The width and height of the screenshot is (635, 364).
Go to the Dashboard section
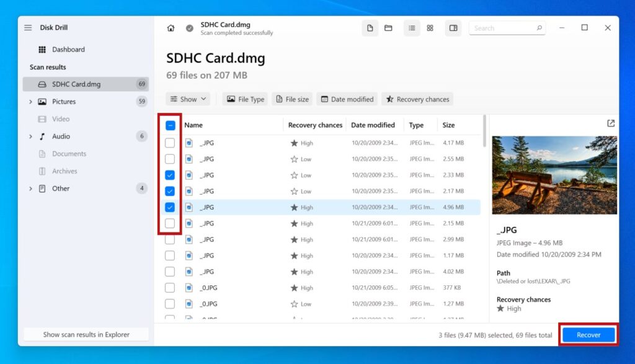[x=68, y=49]
